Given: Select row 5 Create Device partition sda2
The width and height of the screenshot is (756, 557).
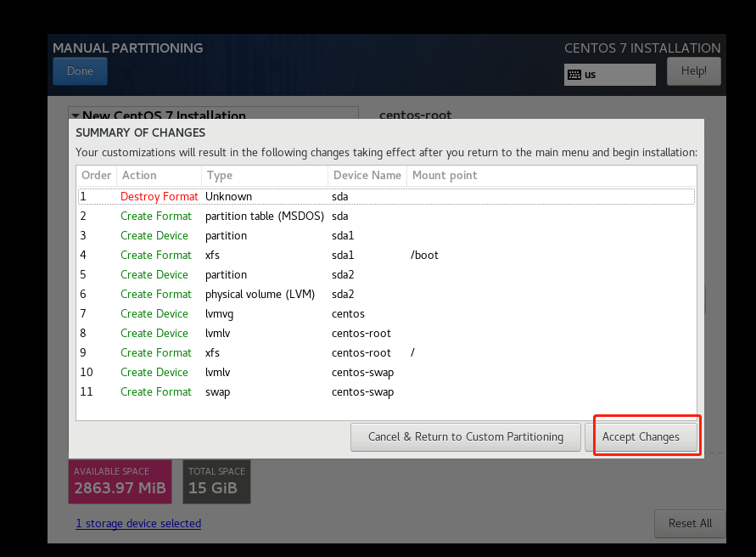Looking at the screenshot, I should click(x=386, y=274).
